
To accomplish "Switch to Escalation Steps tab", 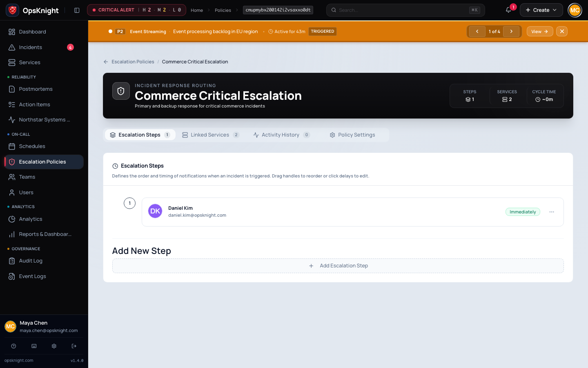I will [140, 135].
